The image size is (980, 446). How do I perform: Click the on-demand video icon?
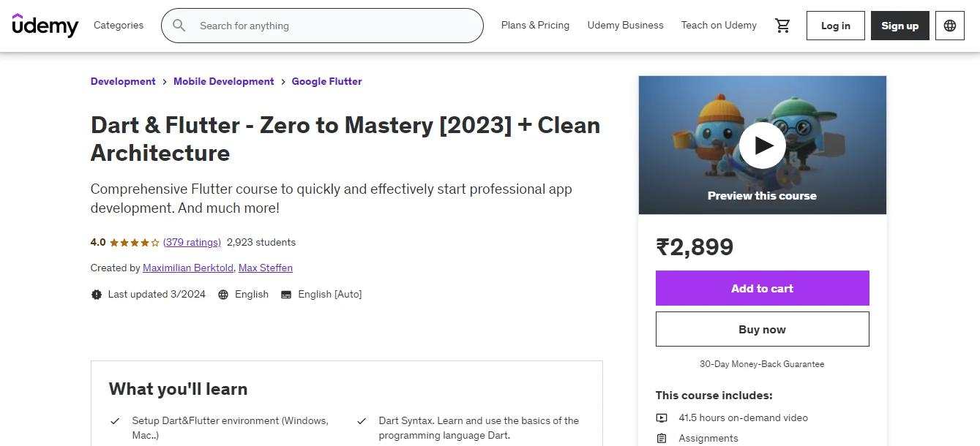[x=662, y=417]
